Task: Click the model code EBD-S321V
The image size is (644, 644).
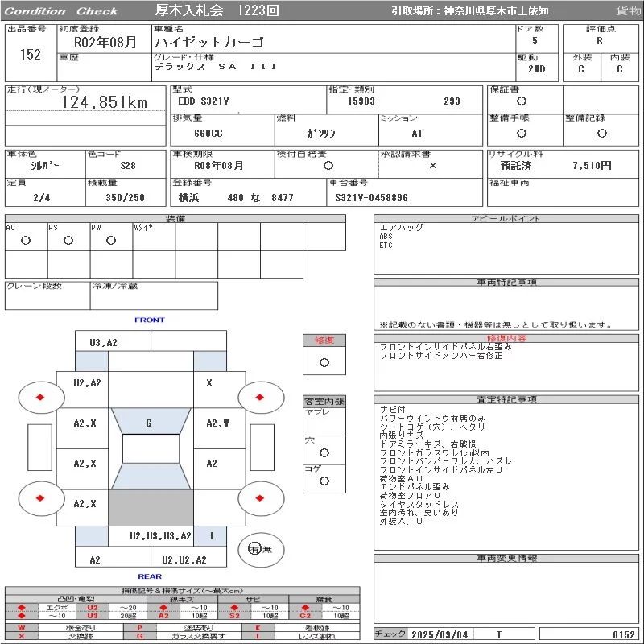Action: [x=204, y=101]
